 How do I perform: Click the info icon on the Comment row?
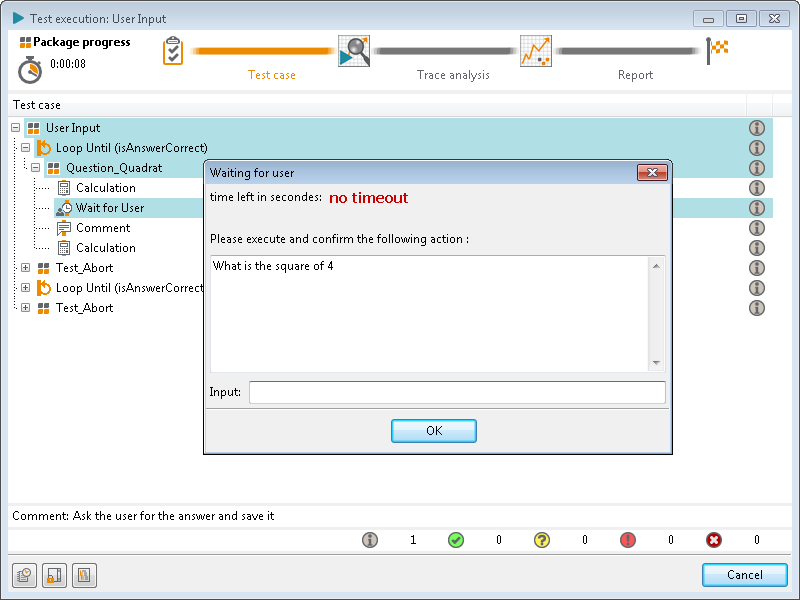point(757,228)
